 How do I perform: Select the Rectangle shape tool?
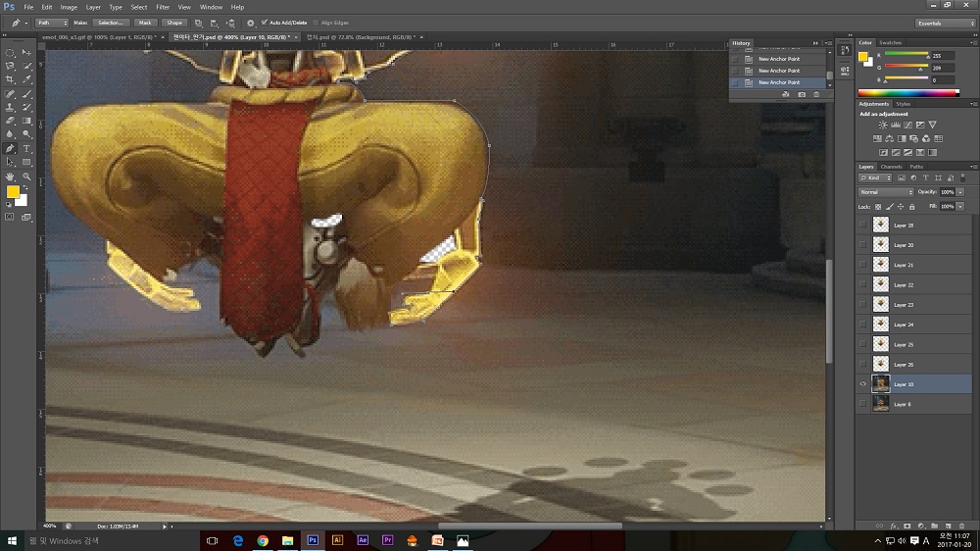[x=26, y=162]
